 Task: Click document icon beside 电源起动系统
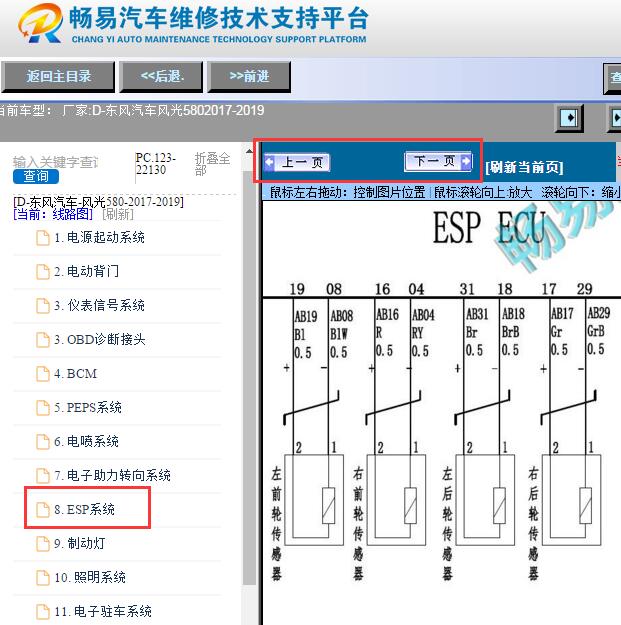[x=43, y=238]
